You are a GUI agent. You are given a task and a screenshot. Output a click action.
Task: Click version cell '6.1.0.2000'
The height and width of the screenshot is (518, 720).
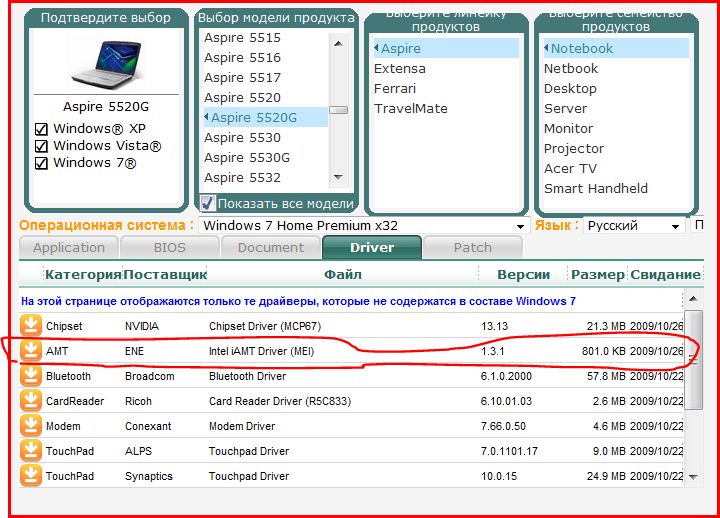click(x=506, y=376)
